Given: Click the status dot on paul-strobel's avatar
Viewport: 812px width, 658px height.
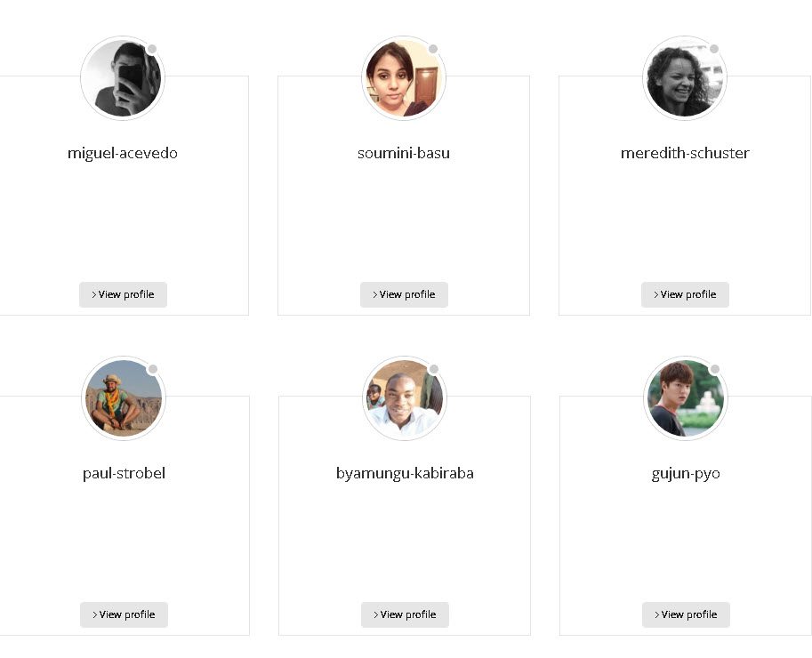Looking at the screenshot, I should click(x=153, y=369).
